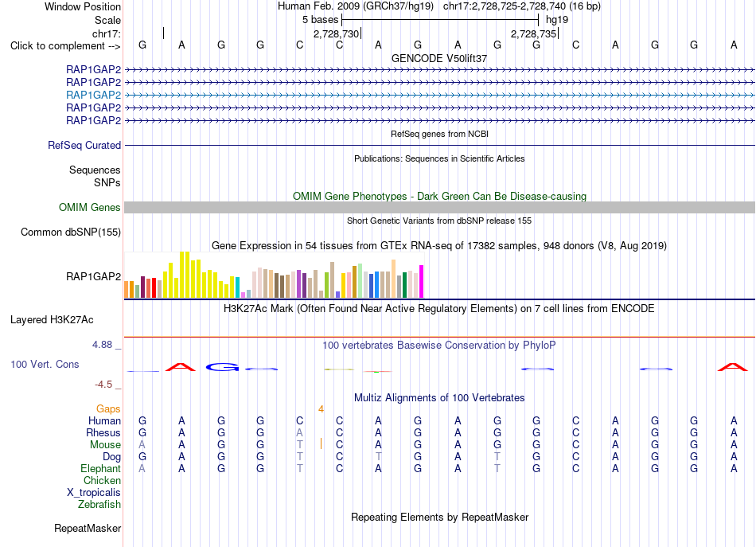Click the orange gap count '4'
This screenshot has height=547, width=756.
321,409
